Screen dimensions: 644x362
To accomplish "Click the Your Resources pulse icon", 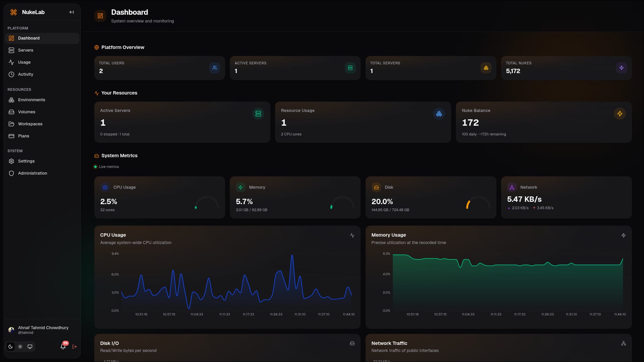I will pyautogui.click(x=97, y=93).
